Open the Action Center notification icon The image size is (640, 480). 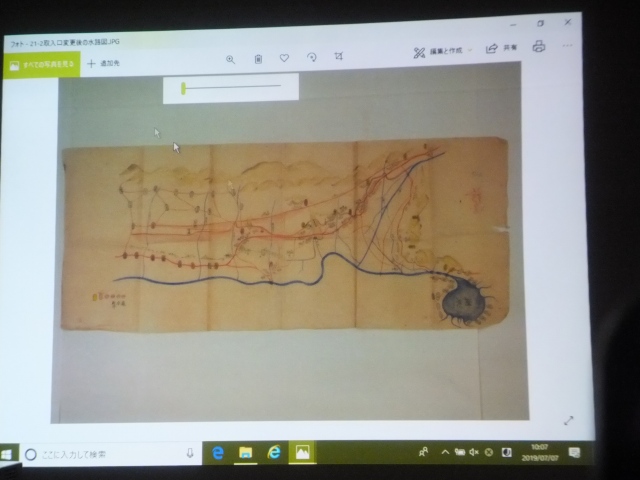tap(574, 452)
